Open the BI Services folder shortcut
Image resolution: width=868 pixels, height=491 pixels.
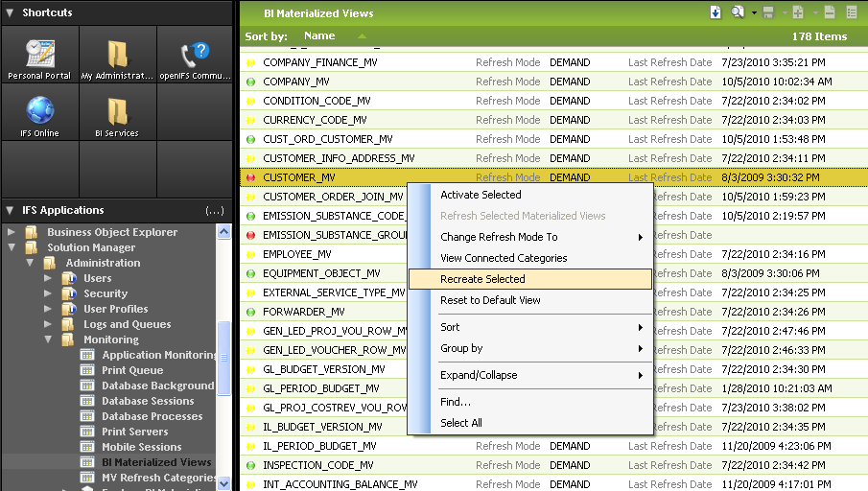(x=117, y=113)
